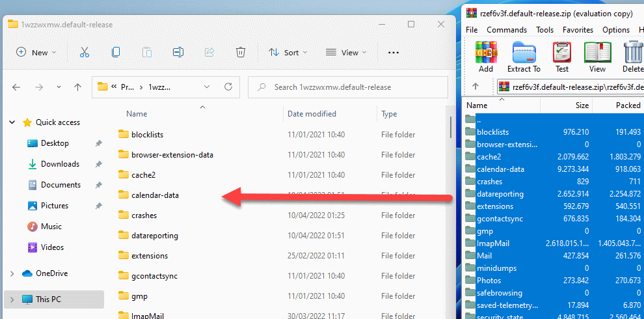Click the WinRAR archive path field
This screenshot has width=644, height=319.
[x=570, y=87]
